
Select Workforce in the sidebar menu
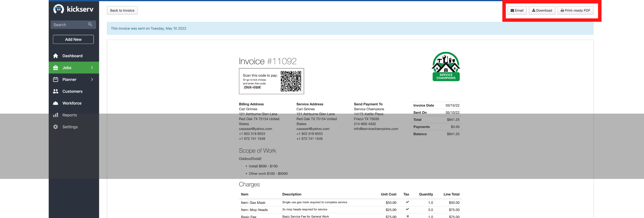pos(72,103)
